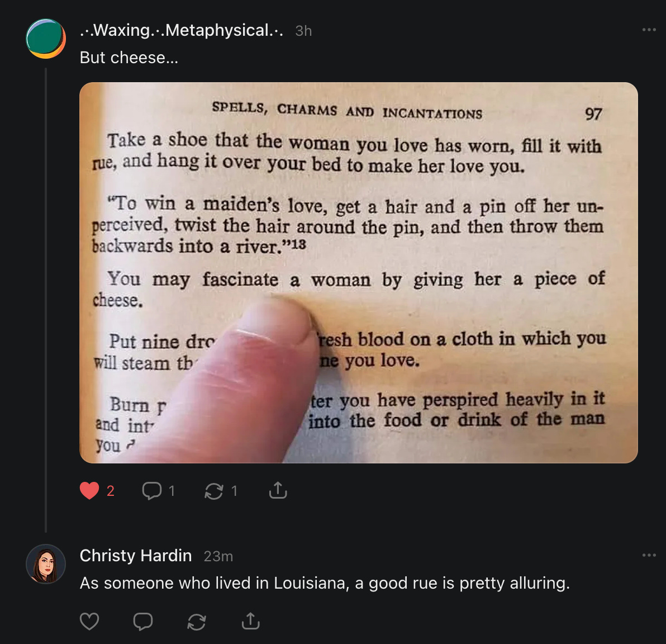Repost Christy Hardin's Louisiana comment
This screenshot has width=666, height=644.
point(197,622)
